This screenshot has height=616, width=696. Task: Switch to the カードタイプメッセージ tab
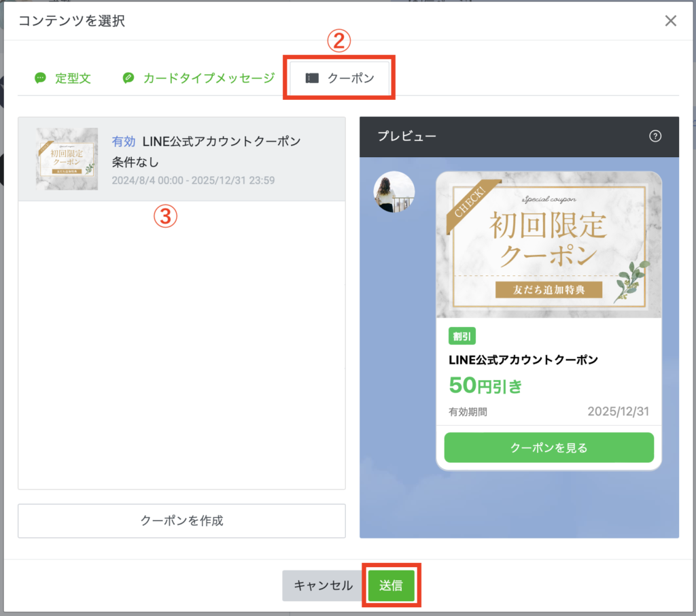[208, 78]
